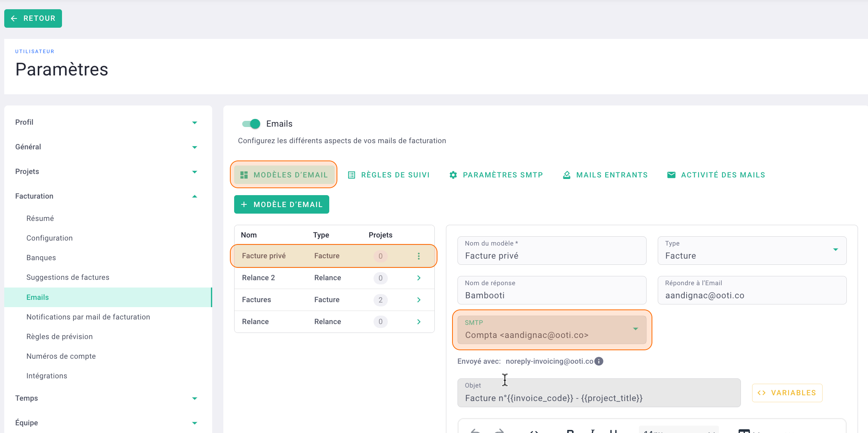Select the Relance 2 template name
Image resolution: width=868 pixels, height=433 pixels.
tap(258, 278)
